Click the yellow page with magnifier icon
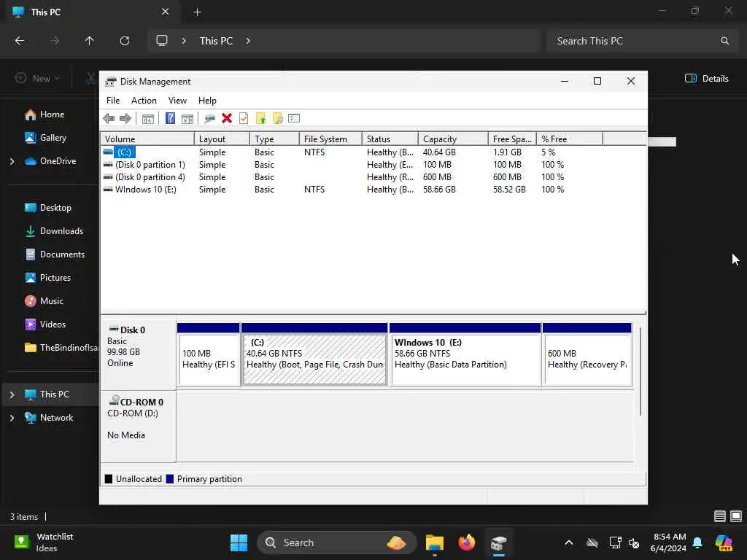 click(277, 118)
